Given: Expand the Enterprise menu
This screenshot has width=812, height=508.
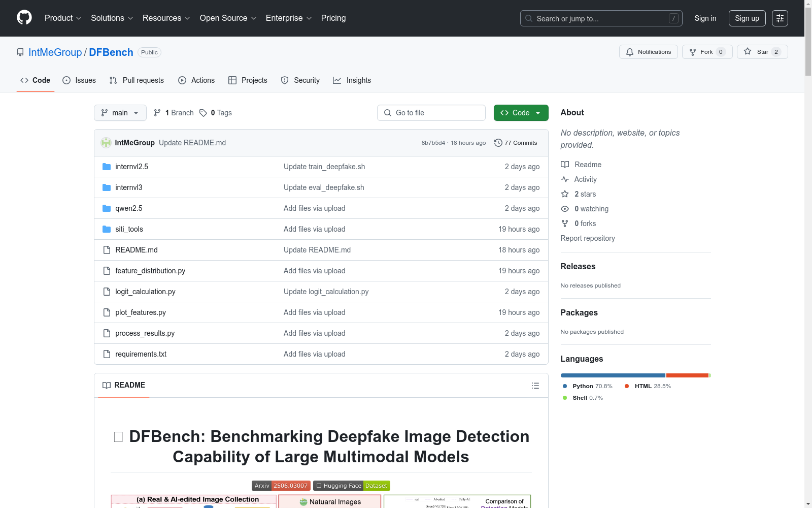Looking at the screenshot, I should 289,18.
